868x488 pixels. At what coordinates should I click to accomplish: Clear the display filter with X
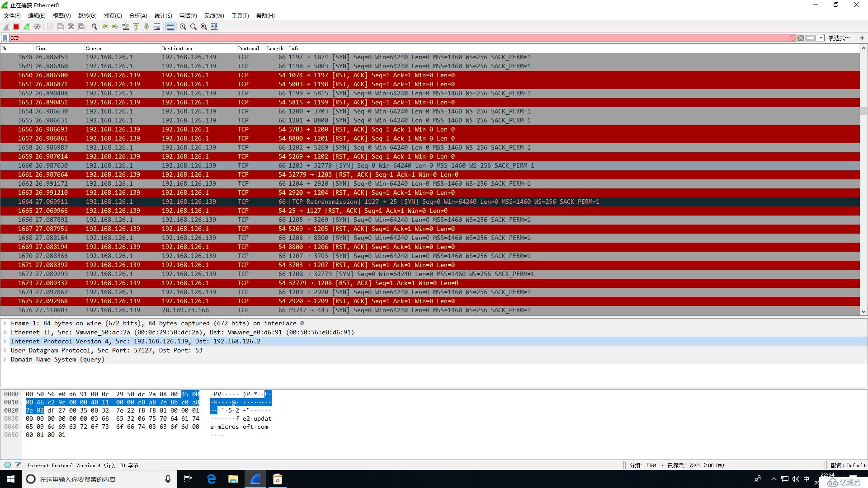tap(801, 38)
